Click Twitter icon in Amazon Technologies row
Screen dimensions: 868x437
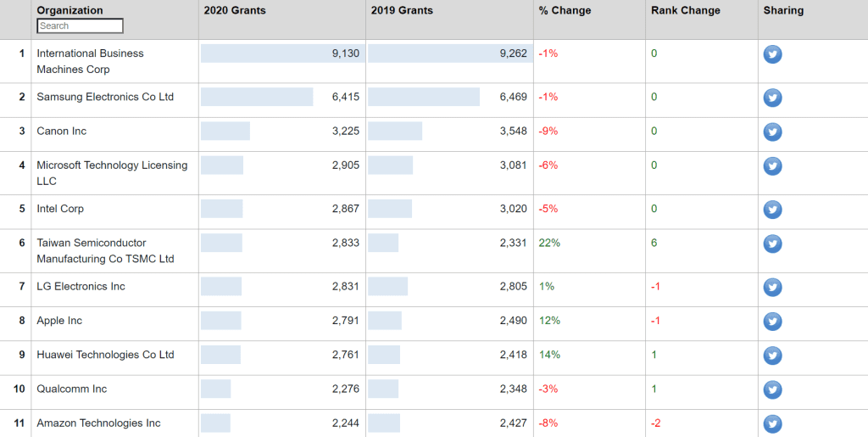[772, 423]
